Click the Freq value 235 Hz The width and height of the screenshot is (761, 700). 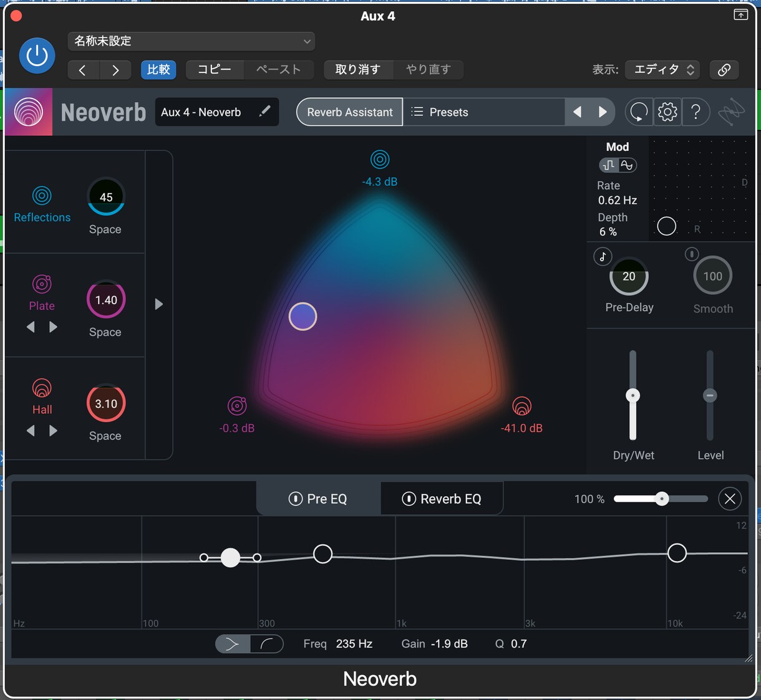point(354,644)
